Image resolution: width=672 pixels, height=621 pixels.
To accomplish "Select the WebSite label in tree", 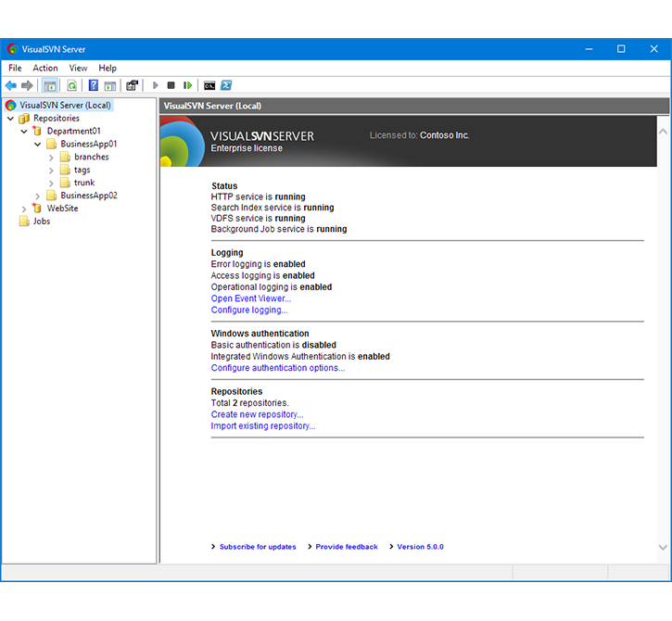I will coord(63,209).
